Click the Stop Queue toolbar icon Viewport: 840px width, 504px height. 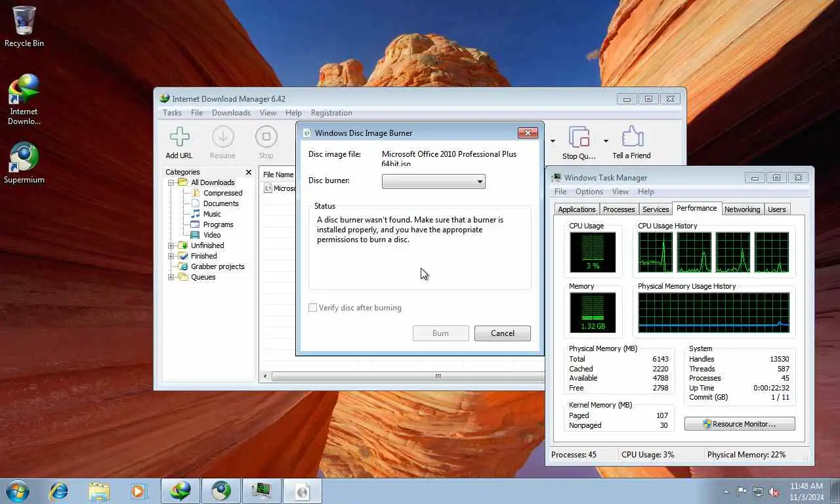(x=579, y=137)
